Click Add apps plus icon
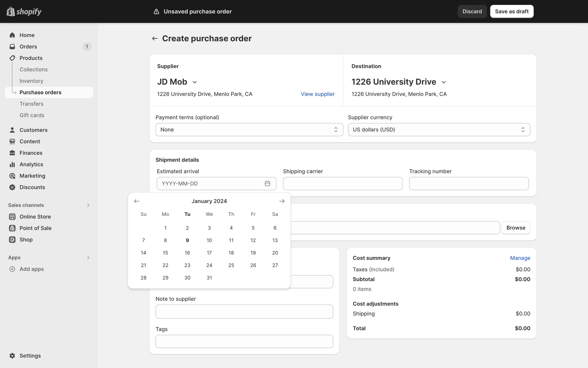 tap(12, 269)
